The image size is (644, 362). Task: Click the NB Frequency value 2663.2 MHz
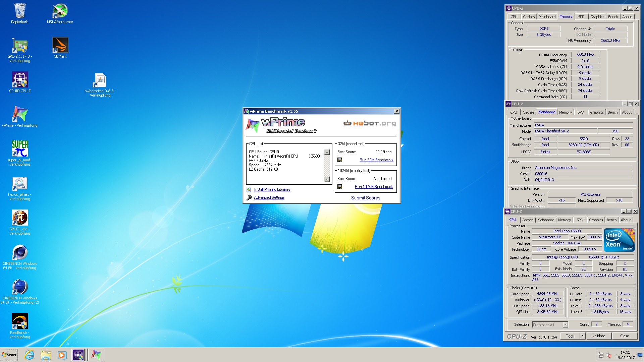pyautogui.click(x=610, y=41)
